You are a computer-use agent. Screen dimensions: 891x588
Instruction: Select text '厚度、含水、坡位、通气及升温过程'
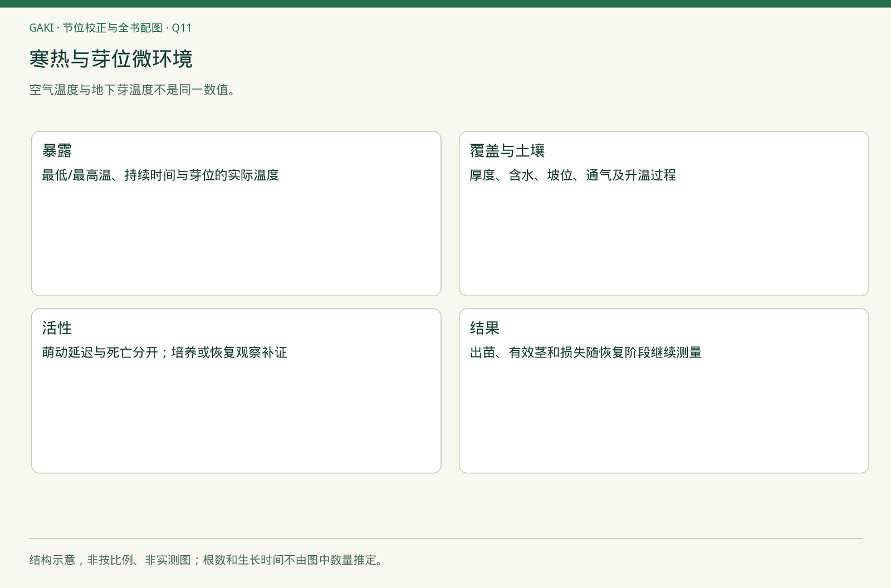572,175
